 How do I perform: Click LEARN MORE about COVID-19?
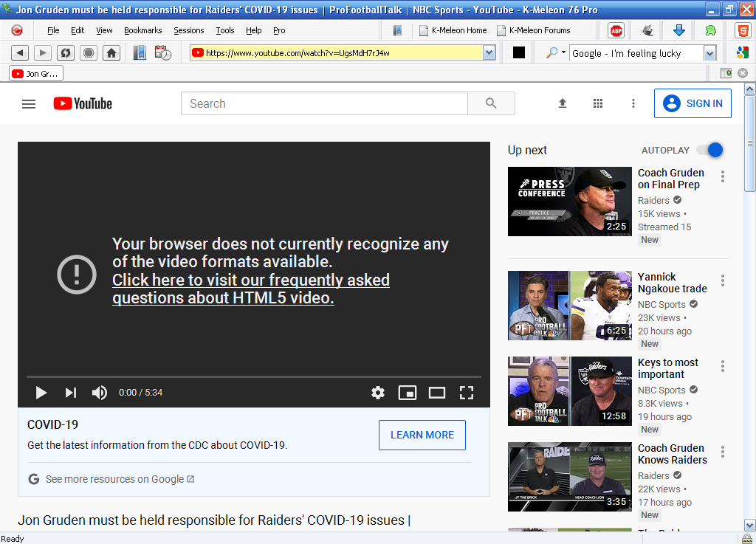click(422, 435)
